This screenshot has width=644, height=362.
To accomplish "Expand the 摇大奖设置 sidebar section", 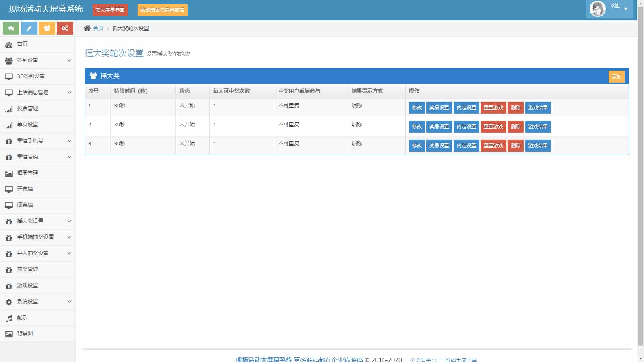I will (38, 221).
